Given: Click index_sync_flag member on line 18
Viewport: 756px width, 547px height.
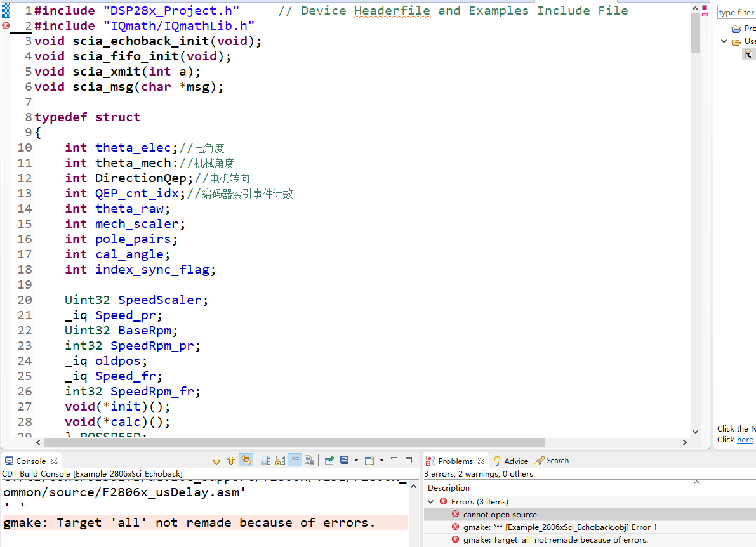Looking at the screenshot, I should coord(152,270).
